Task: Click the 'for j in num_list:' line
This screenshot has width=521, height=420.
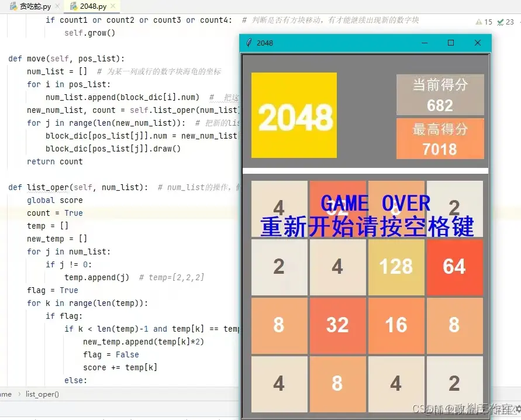Action: [x=69, y=252]
